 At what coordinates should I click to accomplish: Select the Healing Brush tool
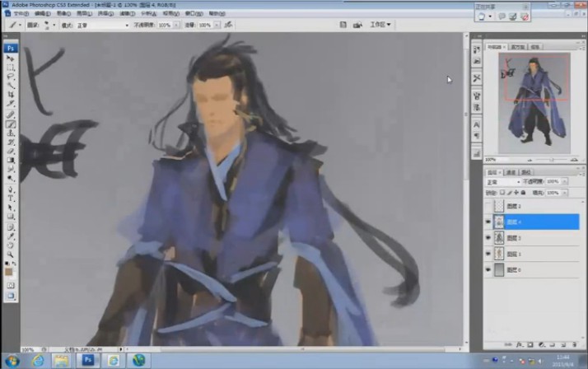[11, 114]
